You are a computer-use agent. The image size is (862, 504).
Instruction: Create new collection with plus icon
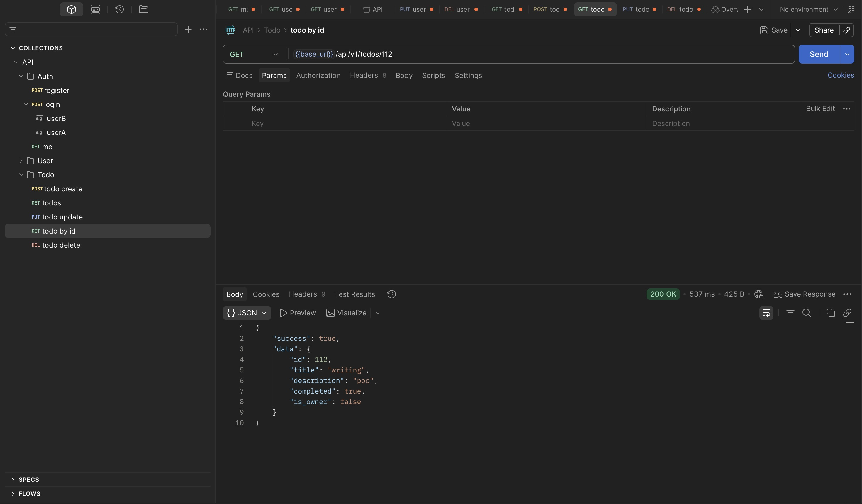pyautogui.click(x=188, y=29)
